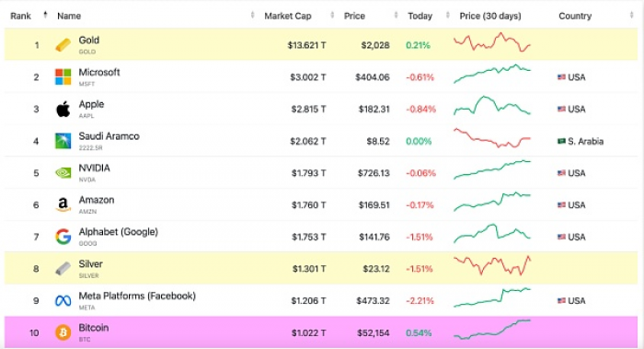Sort by Price column arrows

(396, 16)
